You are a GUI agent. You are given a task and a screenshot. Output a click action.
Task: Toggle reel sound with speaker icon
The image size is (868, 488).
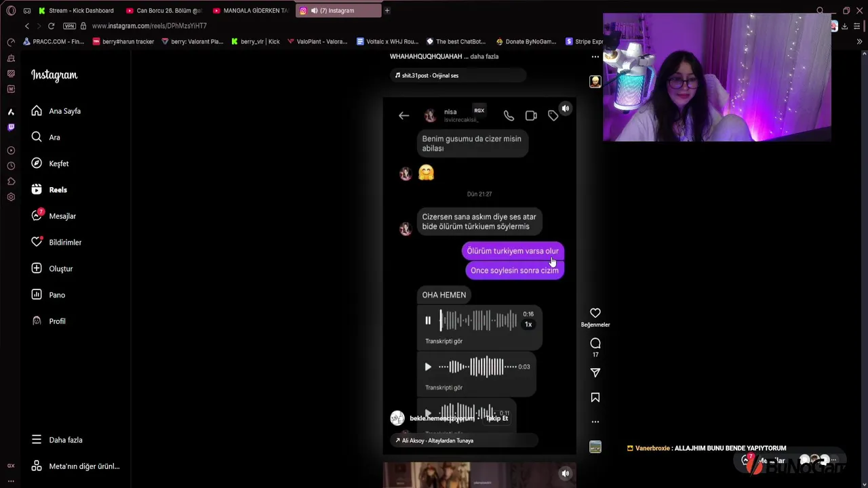pyautogui.click(x=566, y=108)
